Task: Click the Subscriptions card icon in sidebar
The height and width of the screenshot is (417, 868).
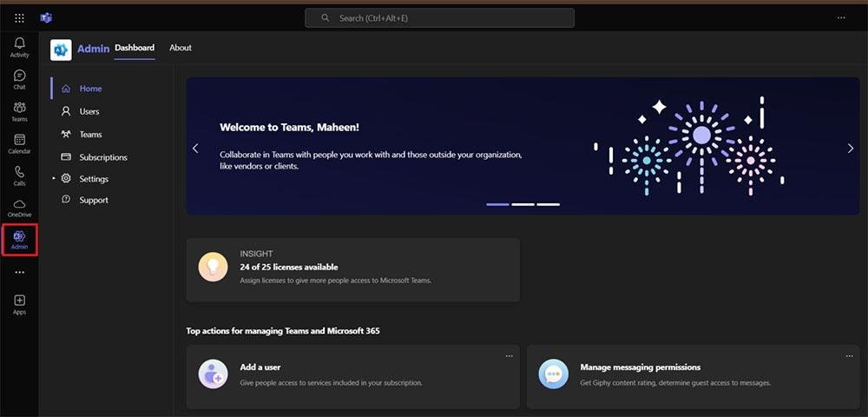Action: [66, 156]
